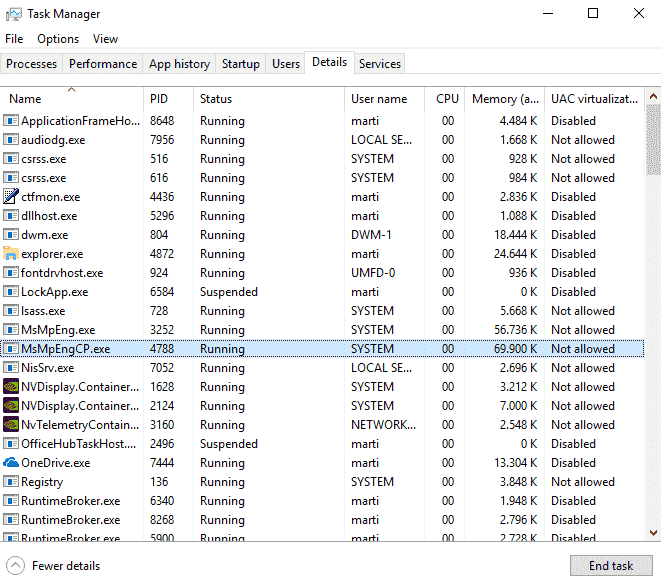
Task: Click the Task Manager title bar icon
Action: (x=13, y=14)
